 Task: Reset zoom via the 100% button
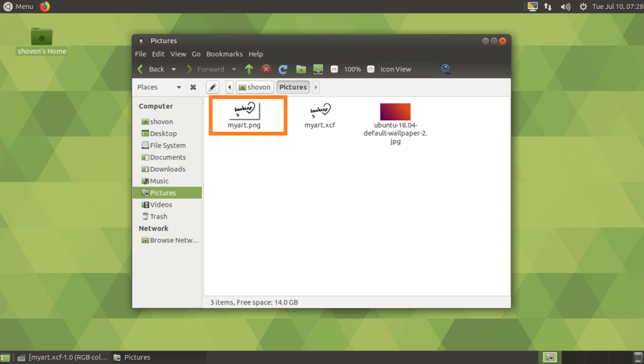(x=353, y=69)
